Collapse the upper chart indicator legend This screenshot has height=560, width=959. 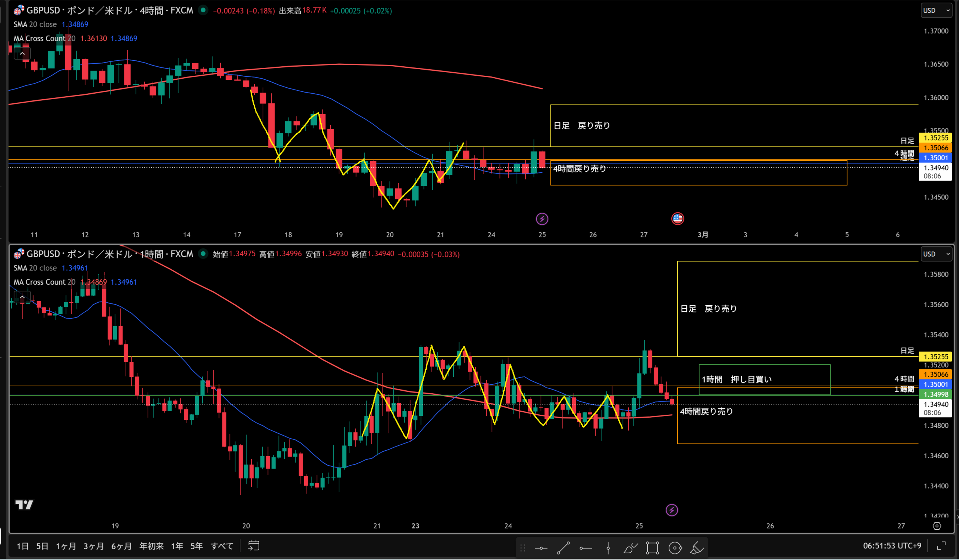[x=22, y=53]
